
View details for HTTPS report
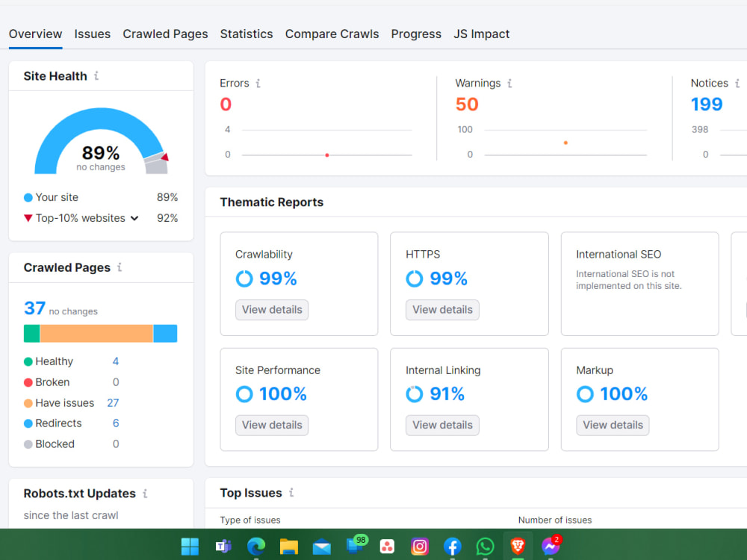tap(442, 310)
